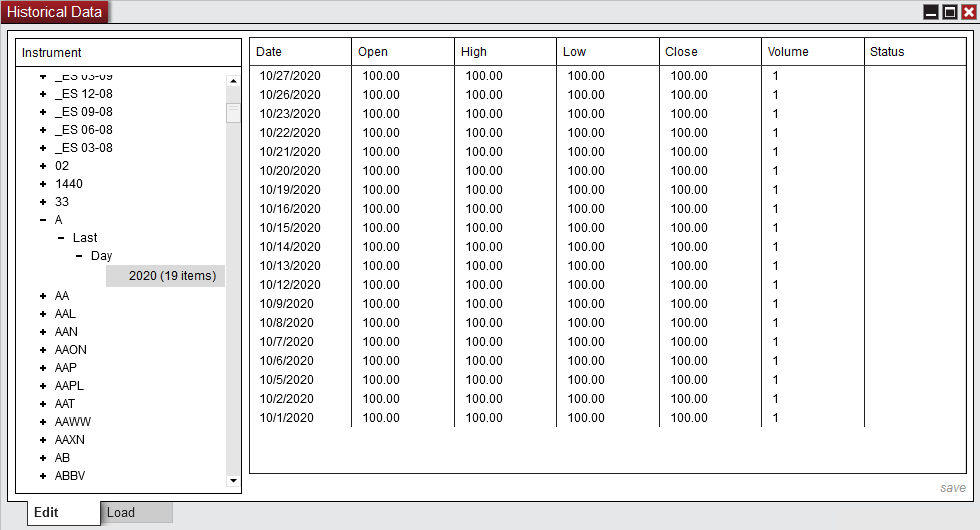Select the 10/22/2020 date cell
The image size is (980, 530).
290,132
